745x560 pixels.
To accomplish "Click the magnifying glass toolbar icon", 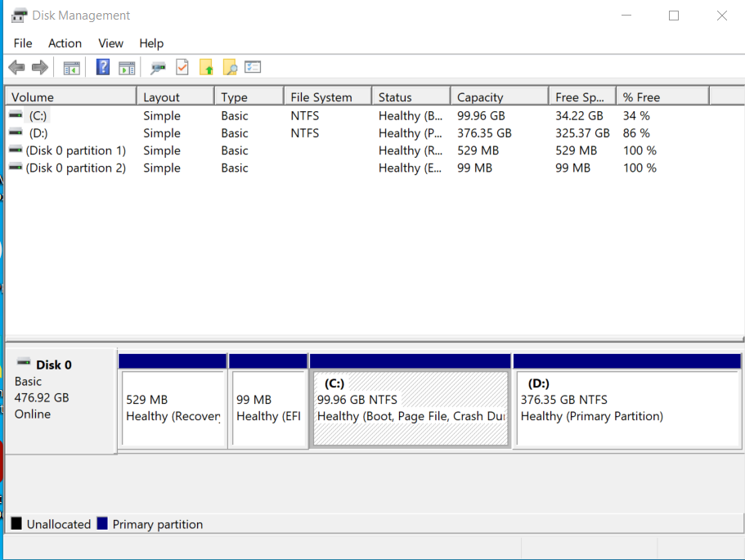I will pyautogui.click(x=230, y=68).
